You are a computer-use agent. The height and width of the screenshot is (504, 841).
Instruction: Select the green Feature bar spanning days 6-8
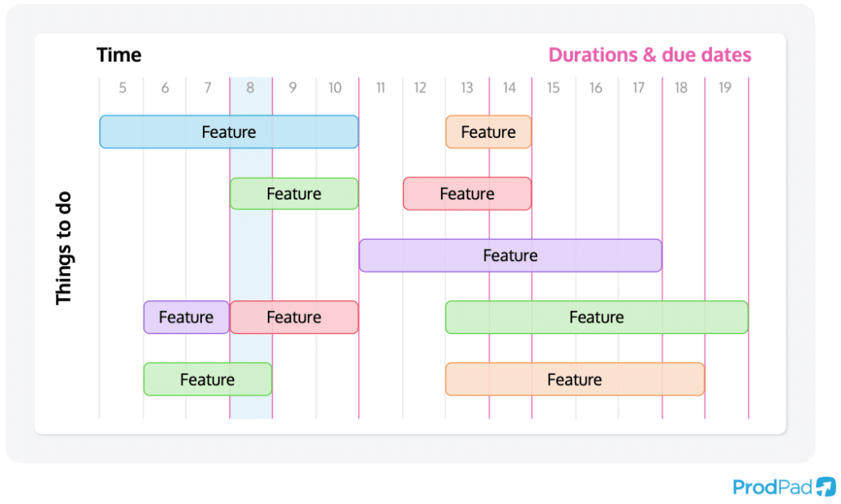(x=207, y=379)
